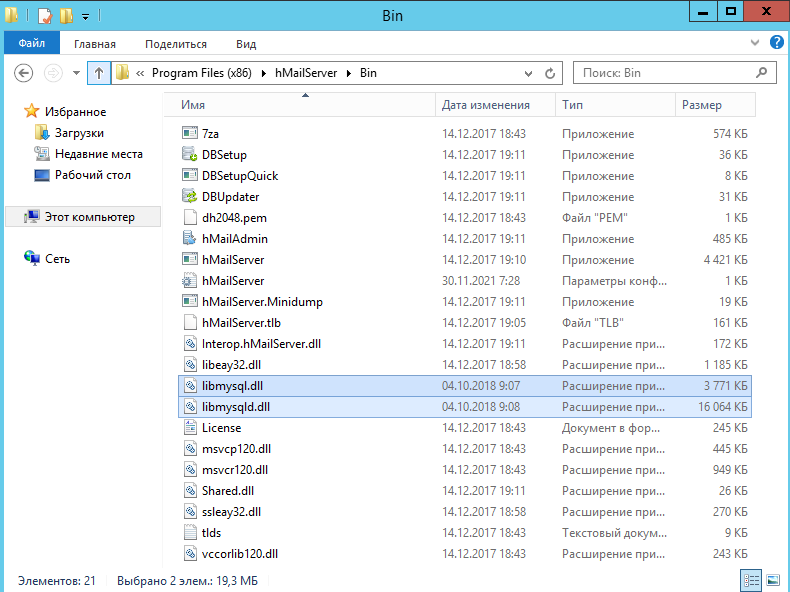Click the libmysql.dll icon
The height and width of the screenshot is (592, 790).
pyautogui.click(x=189, y=385)
